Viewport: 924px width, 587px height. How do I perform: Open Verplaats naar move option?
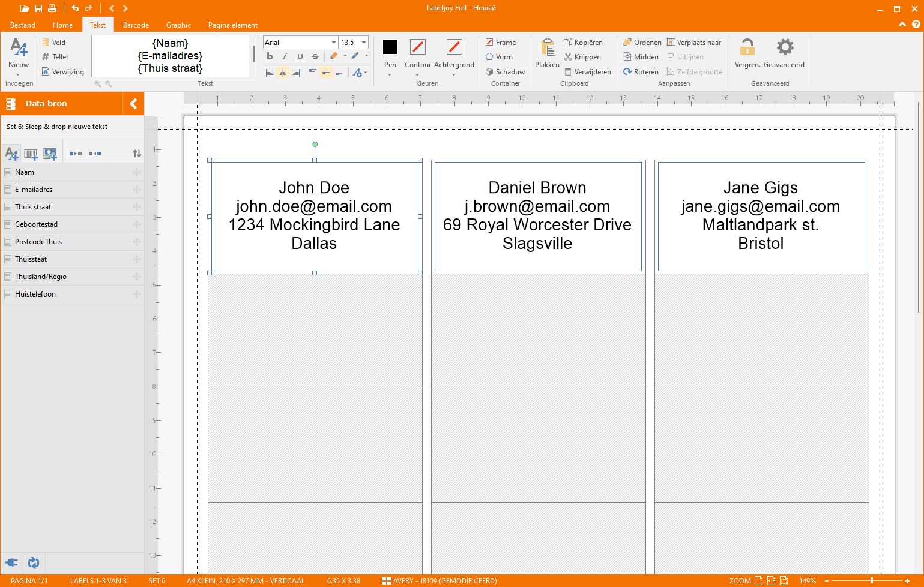tap(694, 43)
